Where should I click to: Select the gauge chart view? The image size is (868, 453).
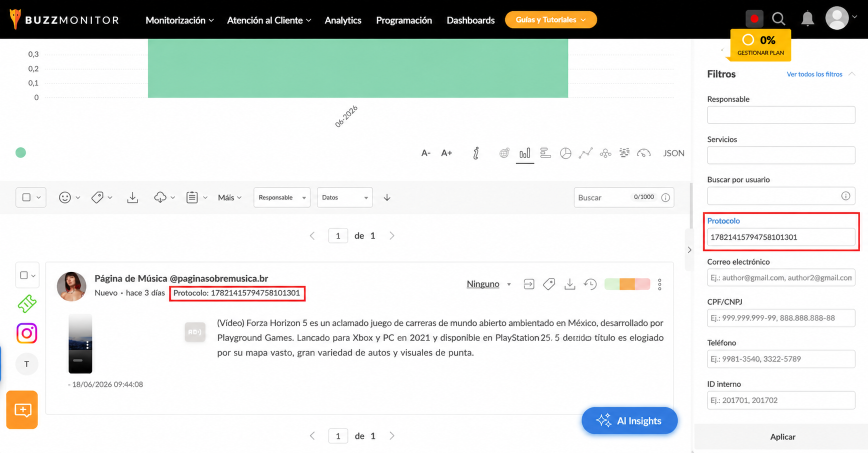tap(644, 153)
